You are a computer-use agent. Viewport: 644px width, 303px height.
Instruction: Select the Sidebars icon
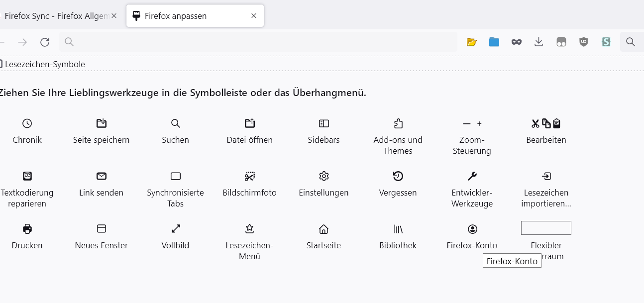(324, 123)
